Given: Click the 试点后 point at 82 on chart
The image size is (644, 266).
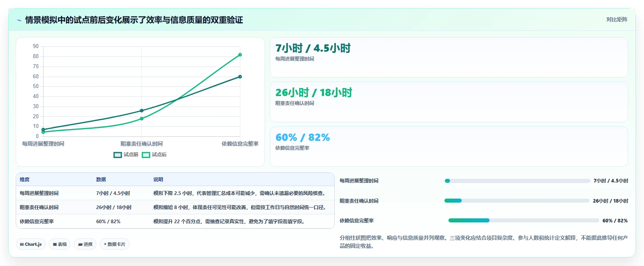Looking at the screenshot, I should (240, 54).
